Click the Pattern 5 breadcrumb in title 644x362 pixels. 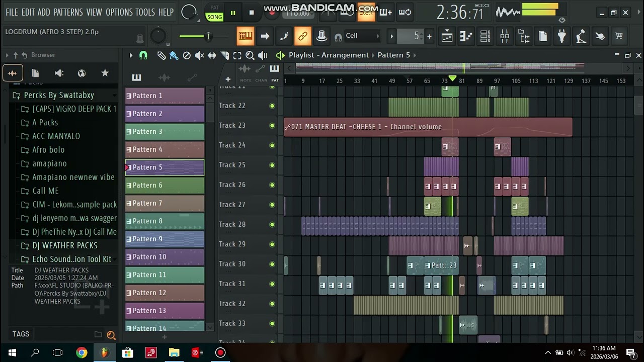click(x=394, y=55)
